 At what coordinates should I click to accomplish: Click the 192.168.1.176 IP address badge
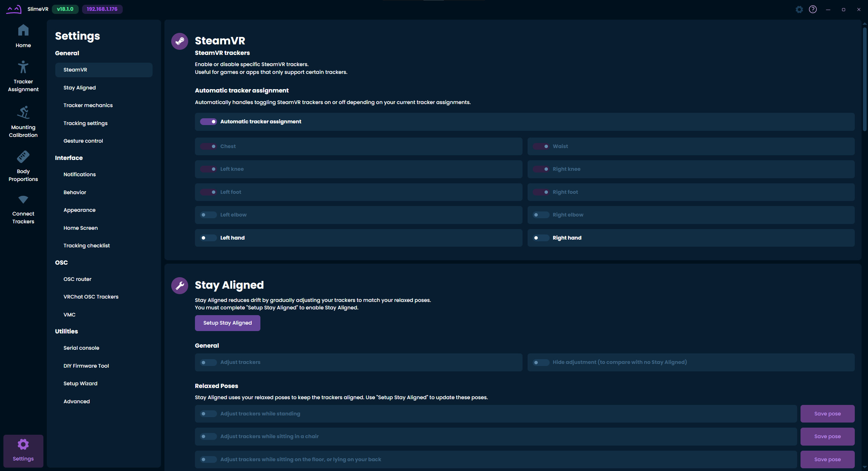102,9
